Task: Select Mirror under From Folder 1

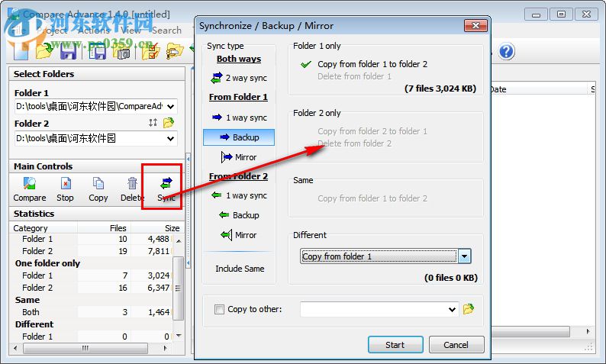Action: tap(239, 157)
